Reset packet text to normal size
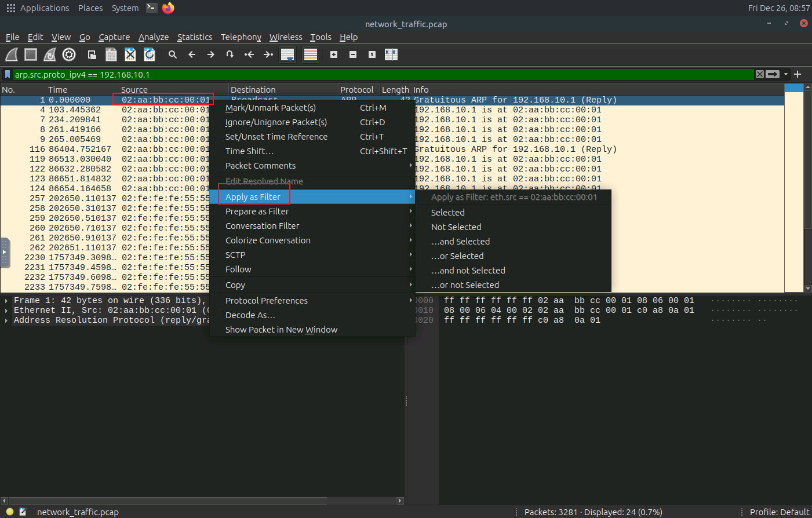Screen dimensions: 812x518 (x=372, y=54)
